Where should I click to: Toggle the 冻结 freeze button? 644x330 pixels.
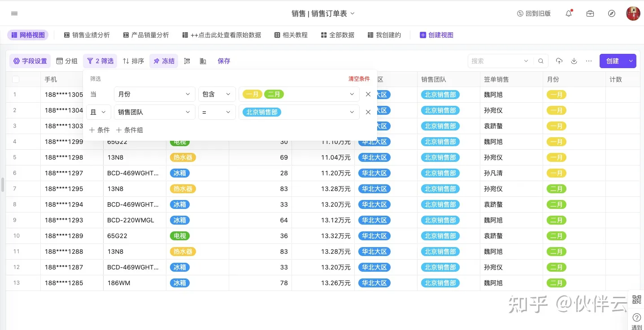pyautogui.click(x=164, y=61)
